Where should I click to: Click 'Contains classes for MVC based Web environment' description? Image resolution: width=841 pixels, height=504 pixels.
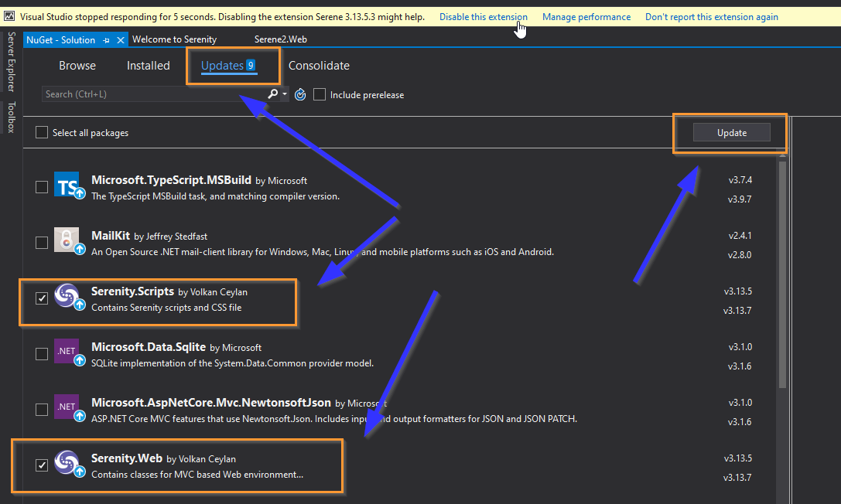click(197, 475)
